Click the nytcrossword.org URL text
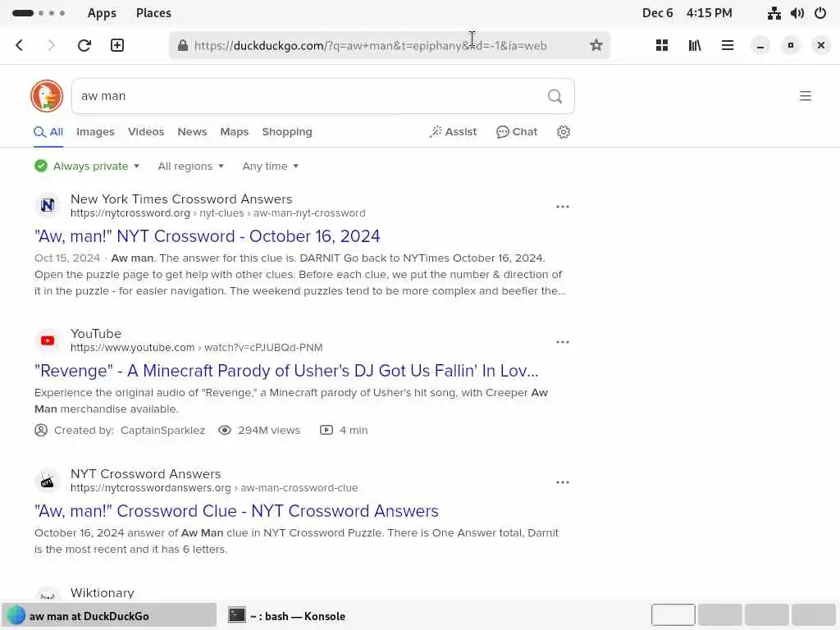Screen dimensions: 840x630 pyautogui.click(x=218, y=213)
